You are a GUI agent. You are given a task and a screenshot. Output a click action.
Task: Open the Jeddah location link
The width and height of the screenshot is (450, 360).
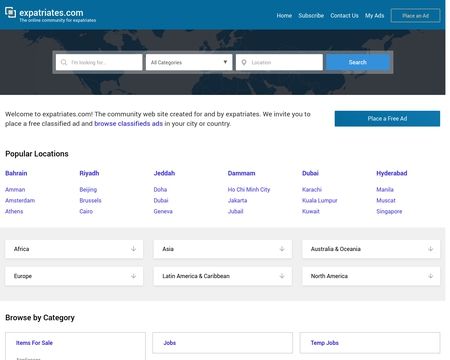(164, 173)
